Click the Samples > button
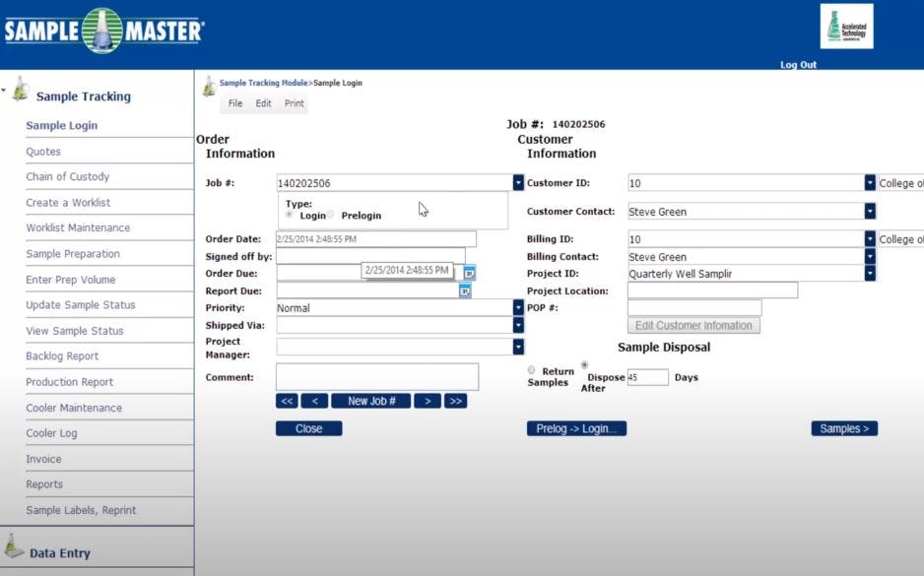This screenshot has height=576, width=924. [843, 428]
